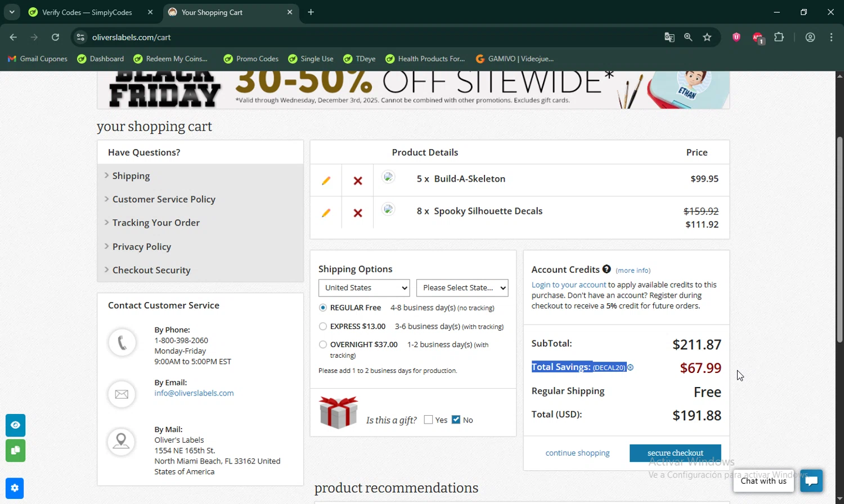Open the tab search dropdown arrow
This screenshot has height=504, width=844.
point(12,12)
